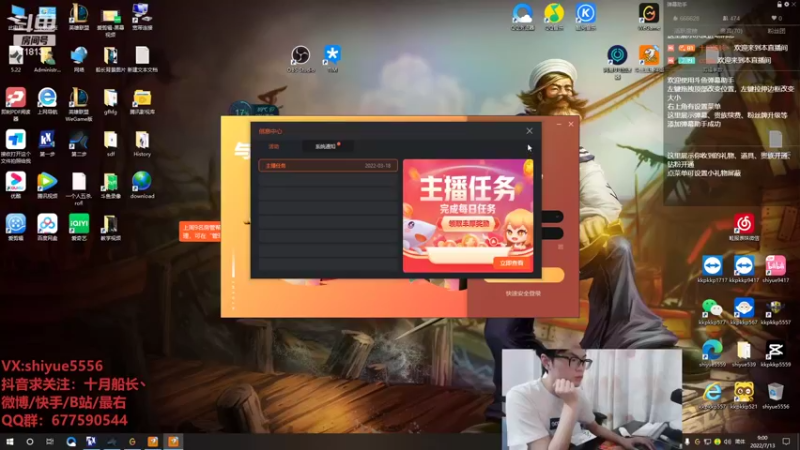The width and height of the screenshot is (800, 450).
Task: Open the 腾讯影视库 folder shortcut
Action: tap(142, 102)
